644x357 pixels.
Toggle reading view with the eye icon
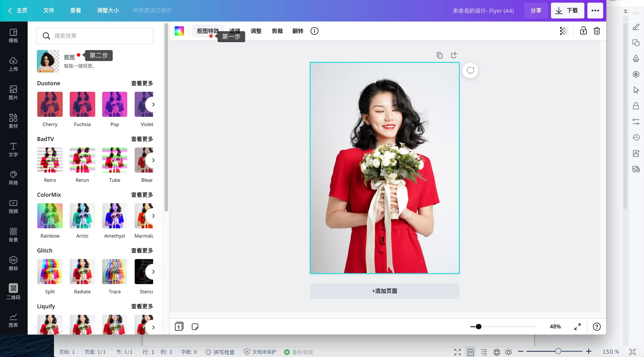[x=508, y=352]
